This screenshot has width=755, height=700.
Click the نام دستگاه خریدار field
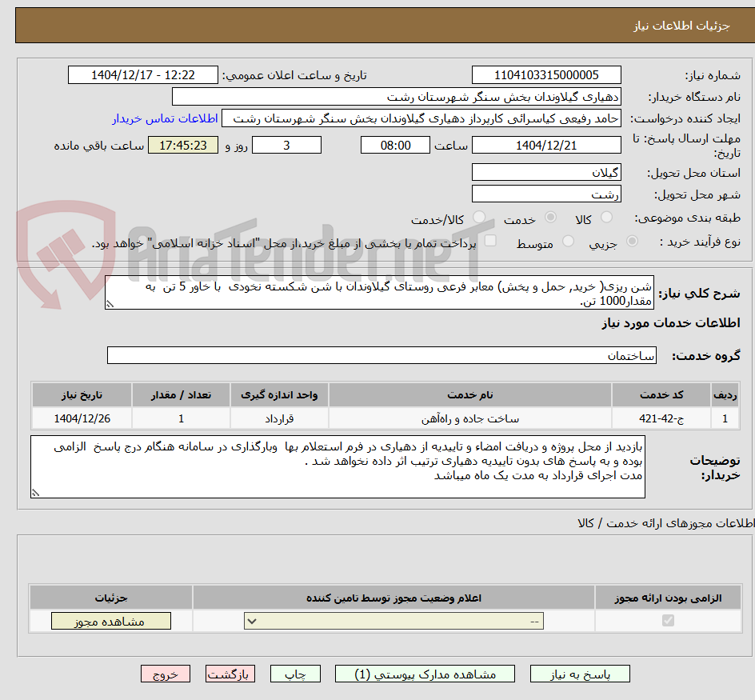coord(396,97)
